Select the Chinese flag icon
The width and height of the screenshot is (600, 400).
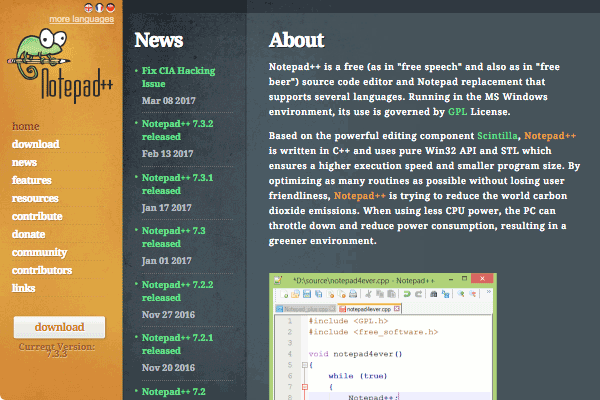tap(111, 8)
